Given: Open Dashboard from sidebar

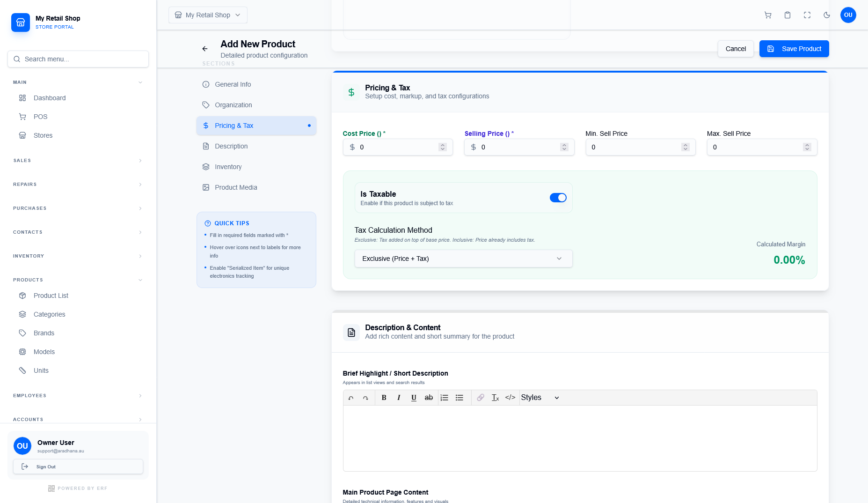Looking at the screenshot, I should point(78,98).
